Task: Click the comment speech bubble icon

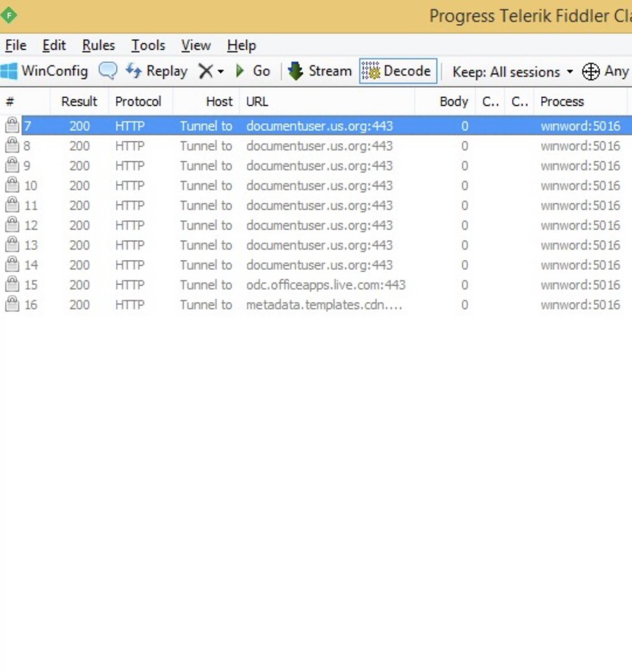Action: pyautogui.click(x=107, y=71)
